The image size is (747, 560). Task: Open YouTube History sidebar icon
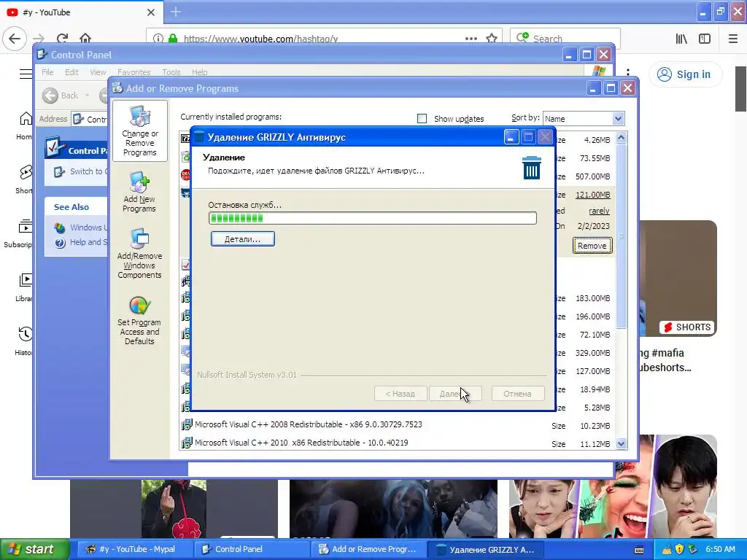(x=26, y=334)
